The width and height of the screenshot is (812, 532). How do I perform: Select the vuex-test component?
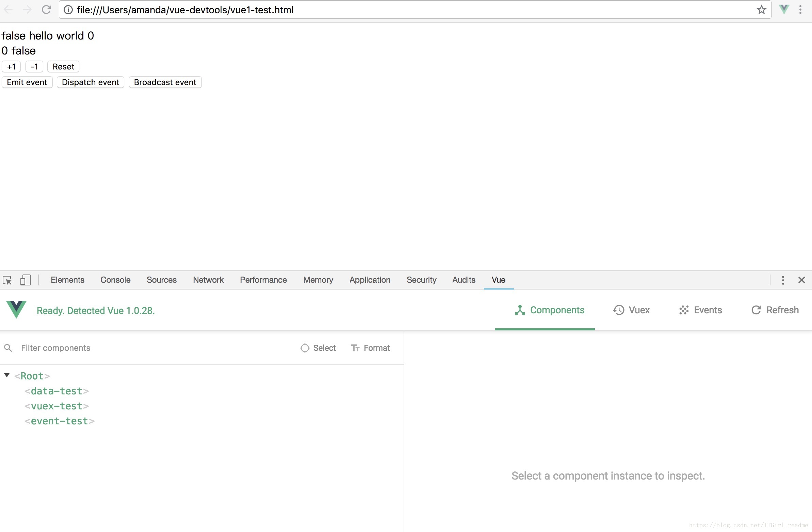pos(56,406)
